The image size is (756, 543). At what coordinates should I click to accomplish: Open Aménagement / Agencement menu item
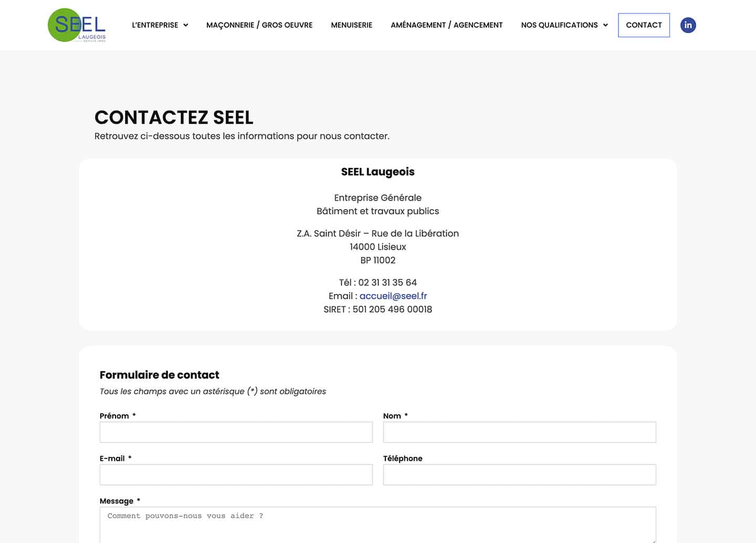click(447, 25)
